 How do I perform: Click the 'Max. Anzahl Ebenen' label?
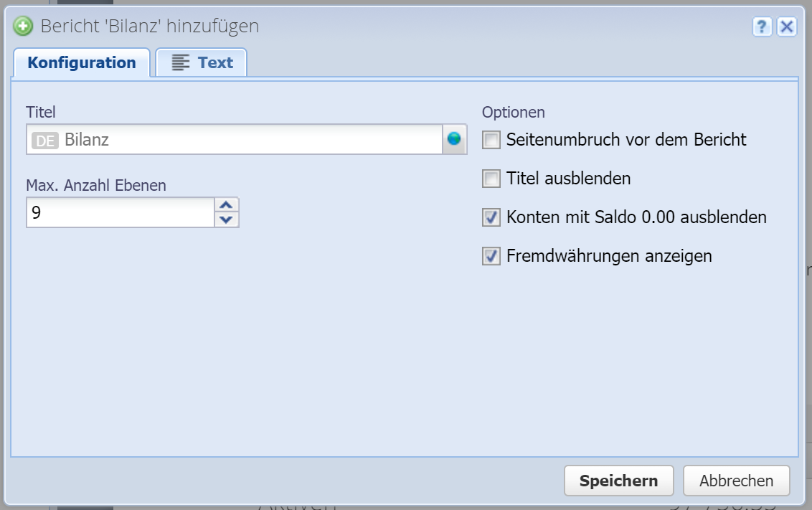click(96, 185)
